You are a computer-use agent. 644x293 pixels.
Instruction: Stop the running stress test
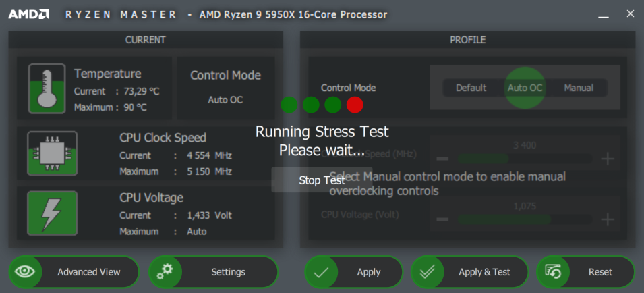322,180
